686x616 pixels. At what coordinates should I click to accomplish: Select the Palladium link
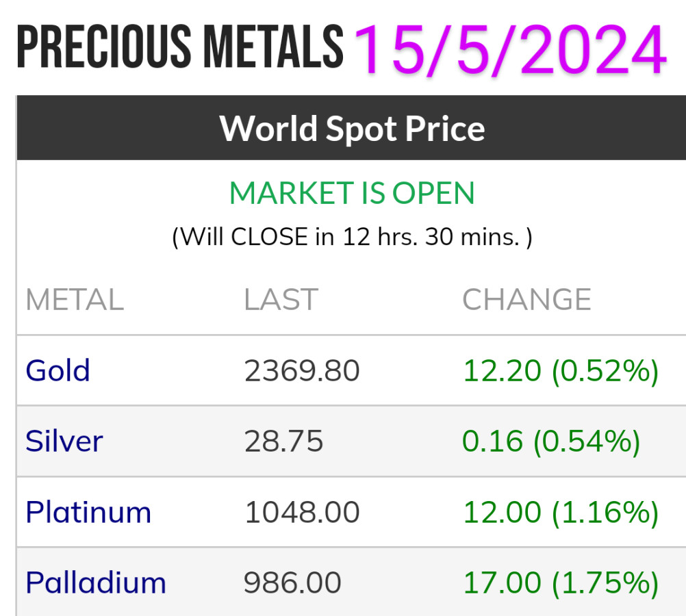(96, 583)
